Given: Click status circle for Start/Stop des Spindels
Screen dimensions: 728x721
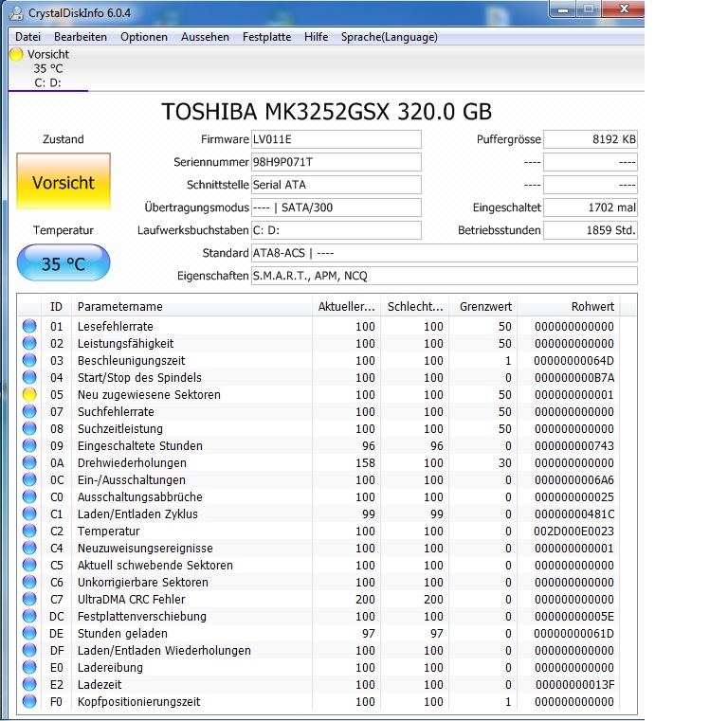Looking at the screenshot, I should 29,377.
